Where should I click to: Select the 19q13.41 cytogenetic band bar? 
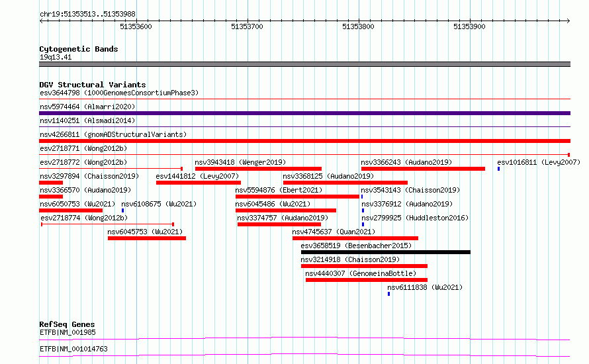(x=304, y=64)
